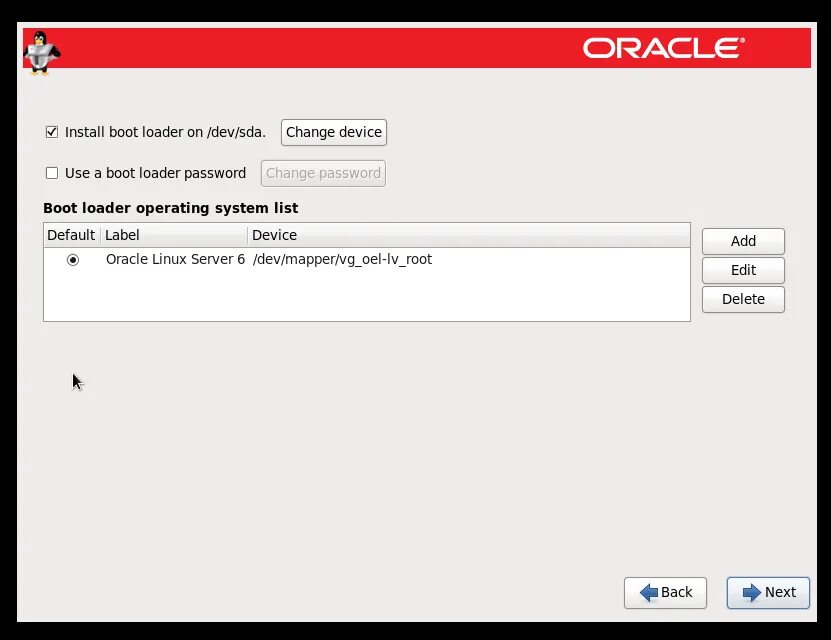Enable Use a boot loader password
Viewport: 831px width, 640px height.
pyautogui.click(x=52, y=173)
